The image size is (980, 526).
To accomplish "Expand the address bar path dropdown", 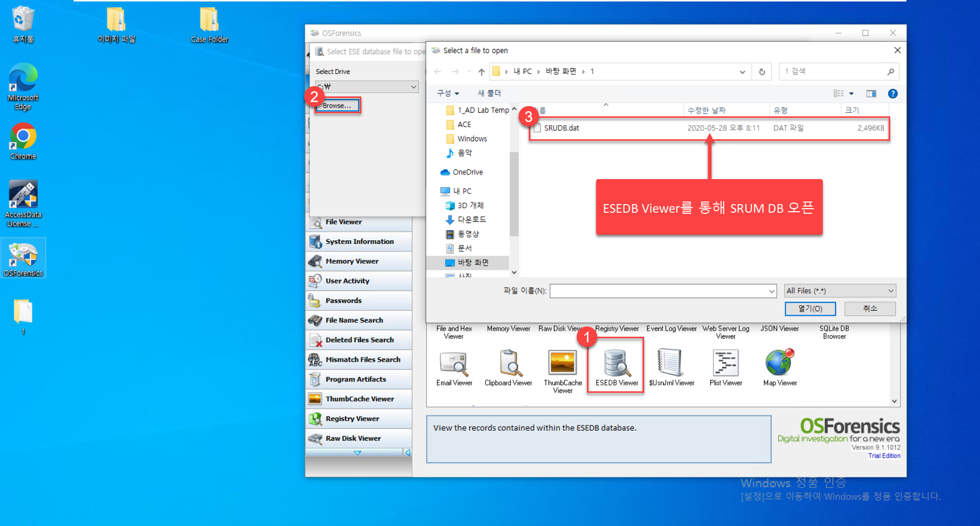I will click(742, 72).
